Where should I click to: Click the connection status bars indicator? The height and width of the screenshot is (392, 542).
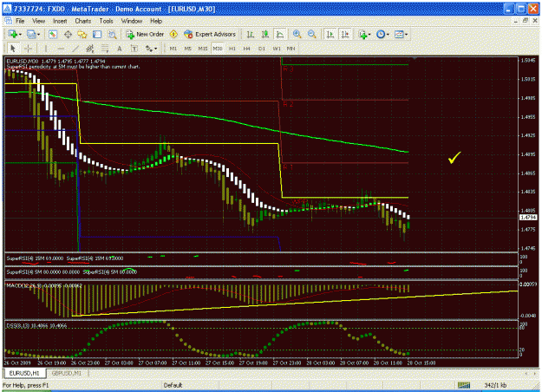point(464,385)
